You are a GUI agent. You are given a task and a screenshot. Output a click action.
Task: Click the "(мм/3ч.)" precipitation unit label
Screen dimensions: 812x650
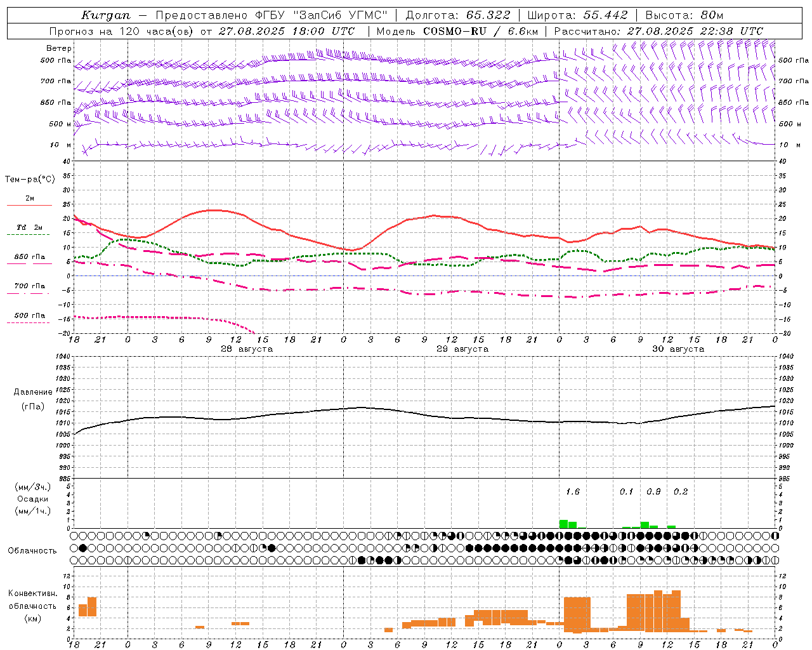pos(32,487)
